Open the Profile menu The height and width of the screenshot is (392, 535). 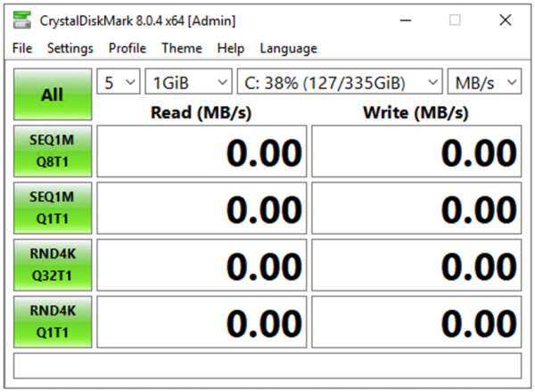coord(128,48)
